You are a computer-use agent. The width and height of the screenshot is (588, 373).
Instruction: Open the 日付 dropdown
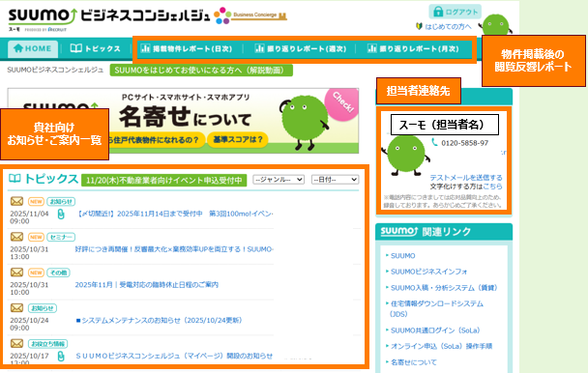click(x=335, y=180)
